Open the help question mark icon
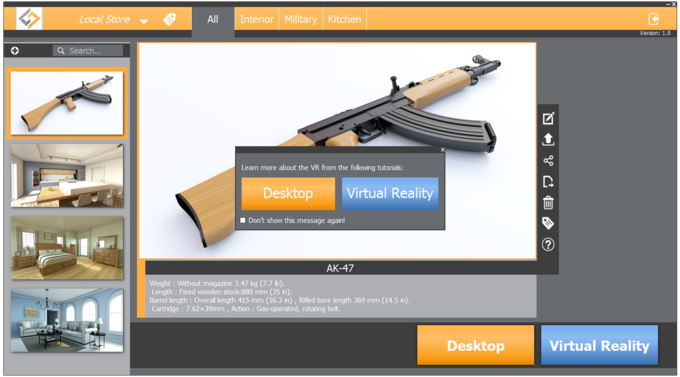This screenshot has height=377, width=680. click(548, 245)
